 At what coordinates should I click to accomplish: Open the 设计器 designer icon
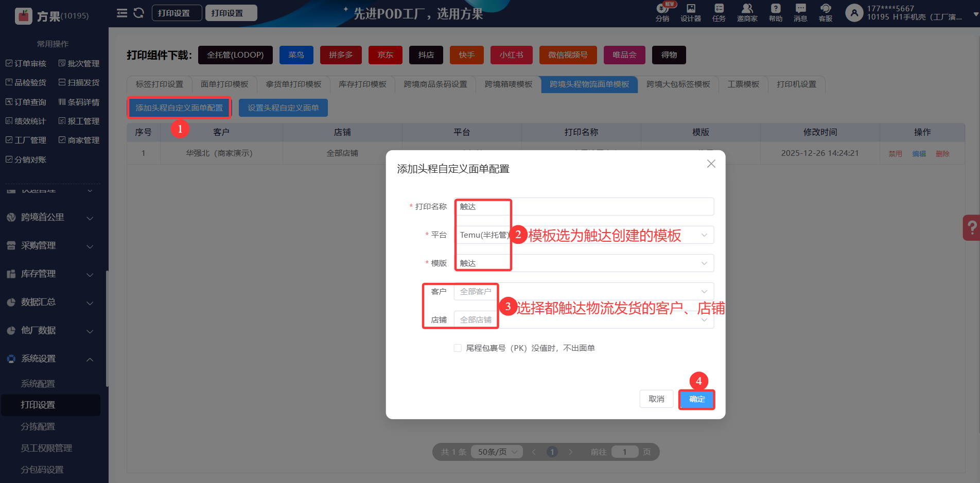click(x=691, y=13)
